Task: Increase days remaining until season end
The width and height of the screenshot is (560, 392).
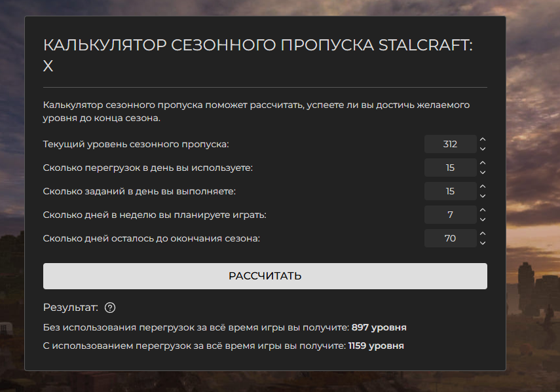Action: pyautogui.click(x=483, y=234)
